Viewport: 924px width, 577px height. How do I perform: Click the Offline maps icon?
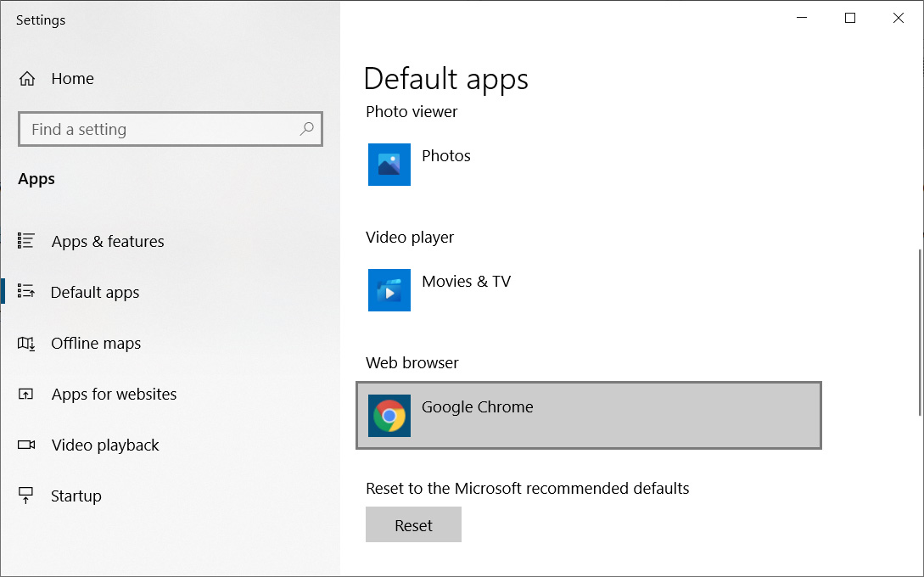[x=26, y=343]
